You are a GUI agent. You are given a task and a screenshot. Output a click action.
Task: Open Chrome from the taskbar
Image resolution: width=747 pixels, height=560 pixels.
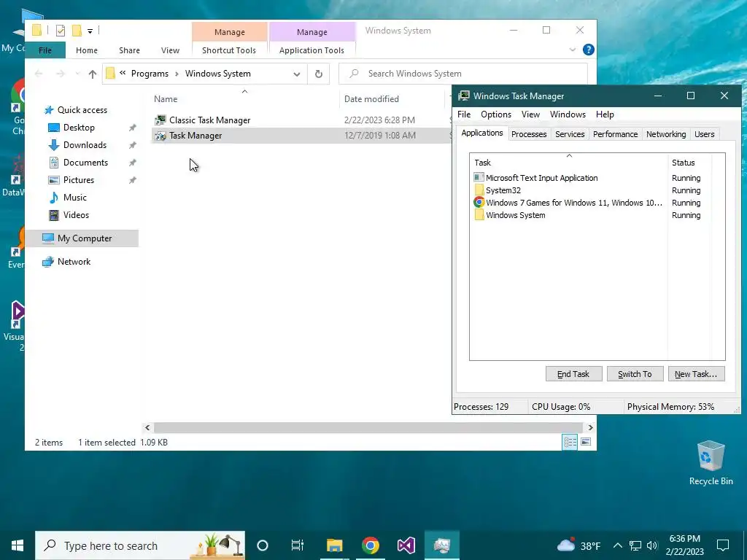pyautogui.click(x=370, y=545)
